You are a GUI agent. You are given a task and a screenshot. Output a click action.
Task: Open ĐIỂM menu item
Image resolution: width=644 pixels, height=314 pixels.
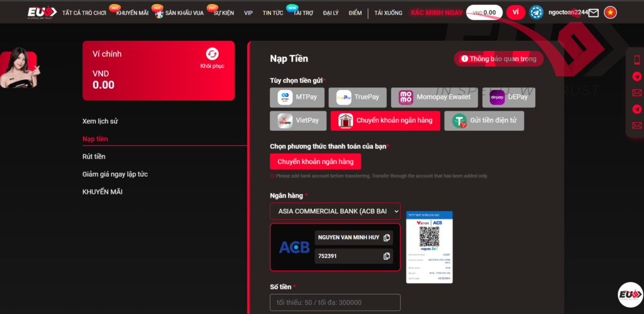(355, 13)
